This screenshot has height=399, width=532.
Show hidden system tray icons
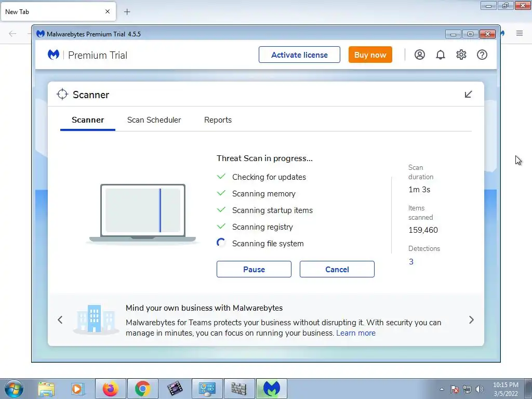[442, 389]
